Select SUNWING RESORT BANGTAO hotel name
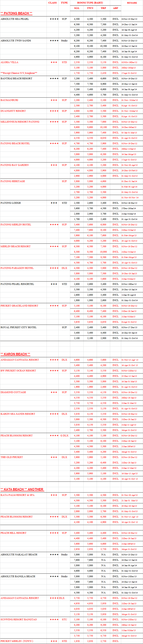 click(18, 619)
